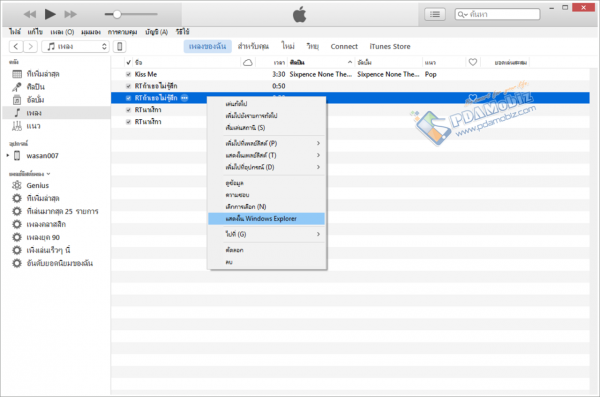Image resolution: width=600 pixels, height=397 pixels.
Task: Choose แสดงใน Windows Explorer
Action: click(266, 219)
